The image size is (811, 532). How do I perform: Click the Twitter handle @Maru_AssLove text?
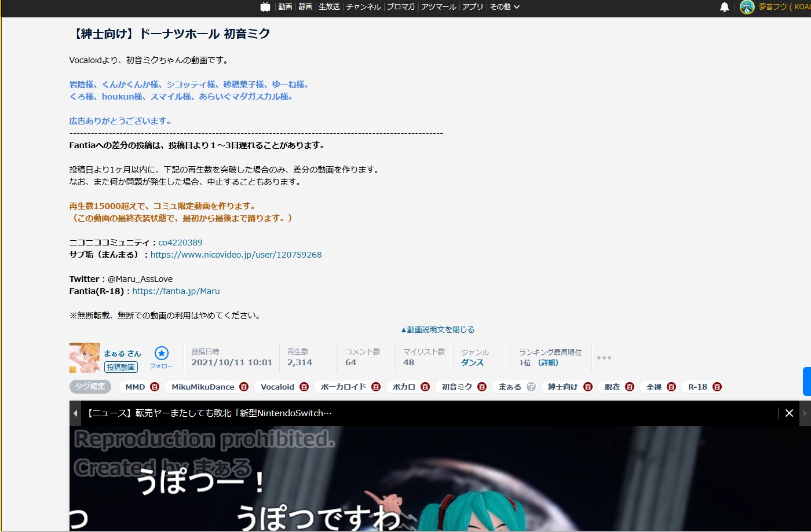140,279
